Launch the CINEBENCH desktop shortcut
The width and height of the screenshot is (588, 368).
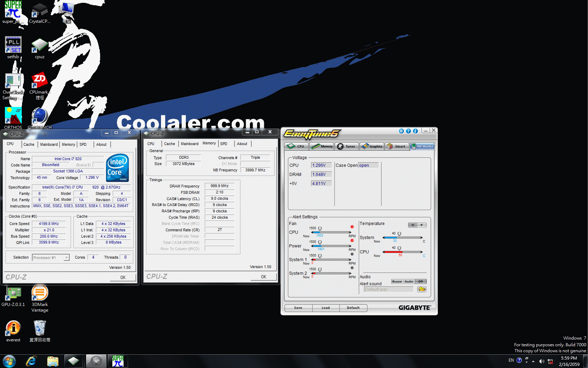(40, 118)
